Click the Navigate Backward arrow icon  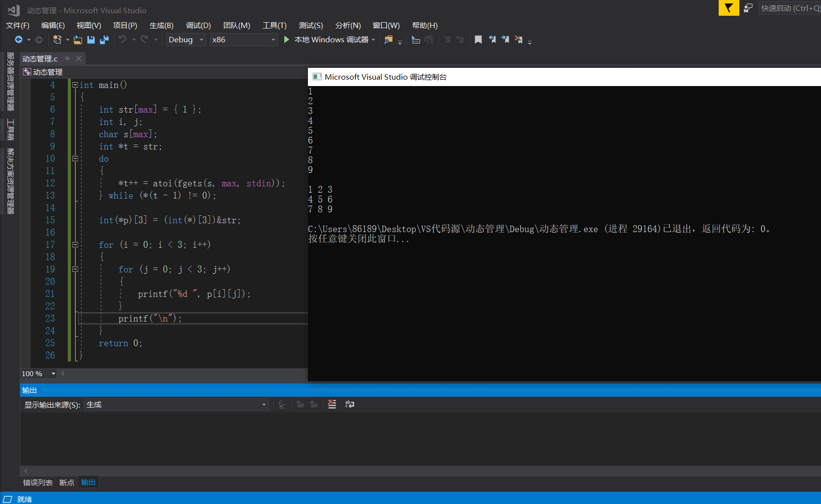[x=19, y=40]
